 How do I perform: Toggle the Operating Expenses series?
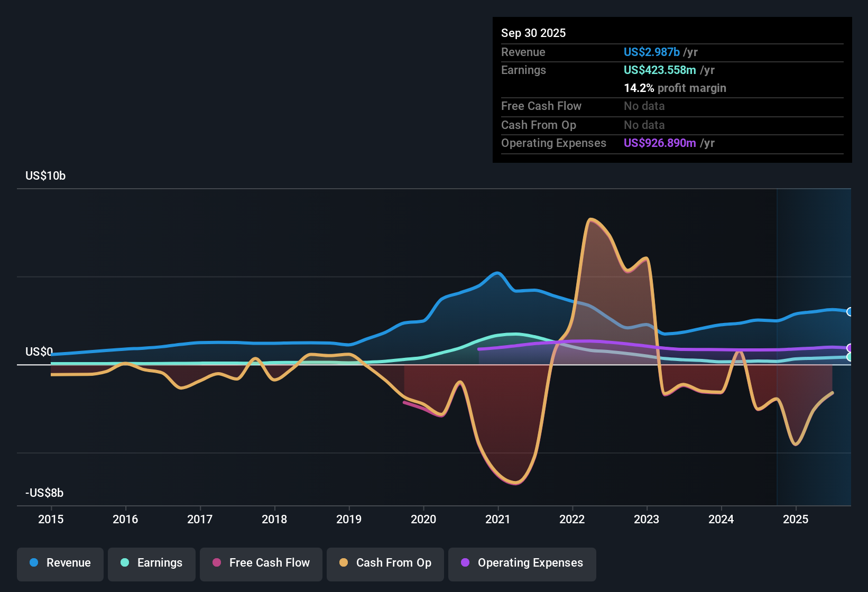coord(522,563)
